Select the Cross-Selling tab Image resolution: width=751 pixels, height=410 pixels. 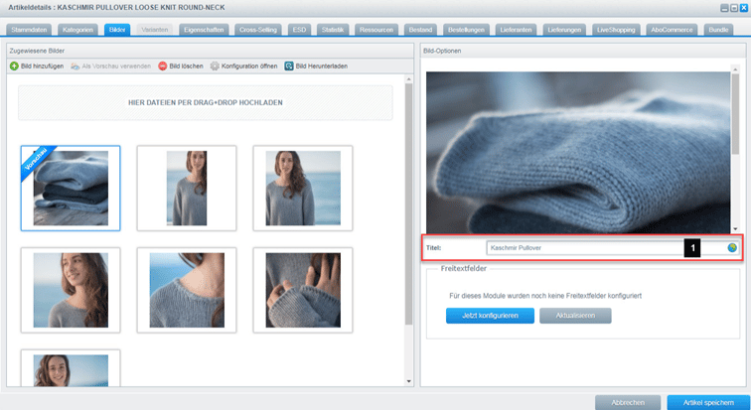[258, 31]
